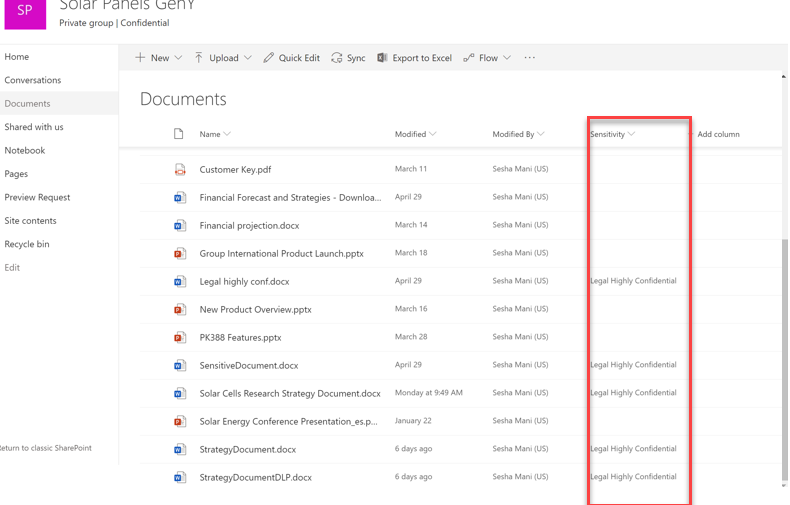Open the StrategyDocumentDLP.docx file
The width and height of the screenshot is (790, 505).
tap(255, 478)
